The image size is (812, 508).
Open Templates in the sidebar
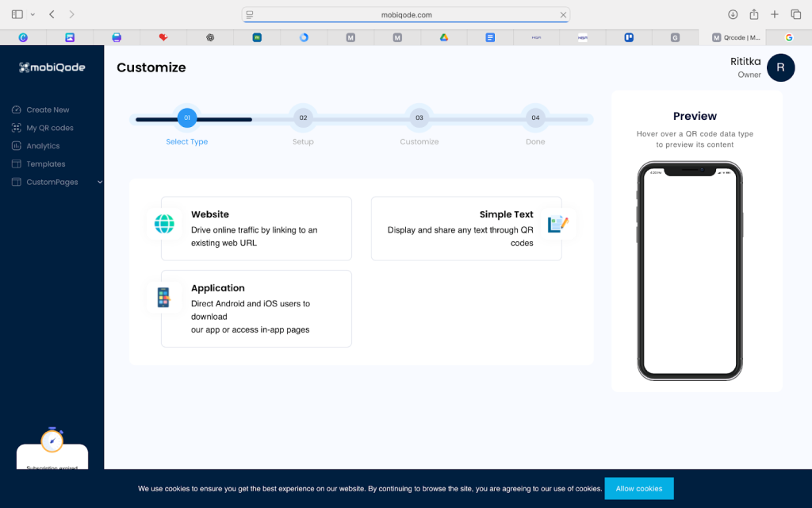click(45, 164)
